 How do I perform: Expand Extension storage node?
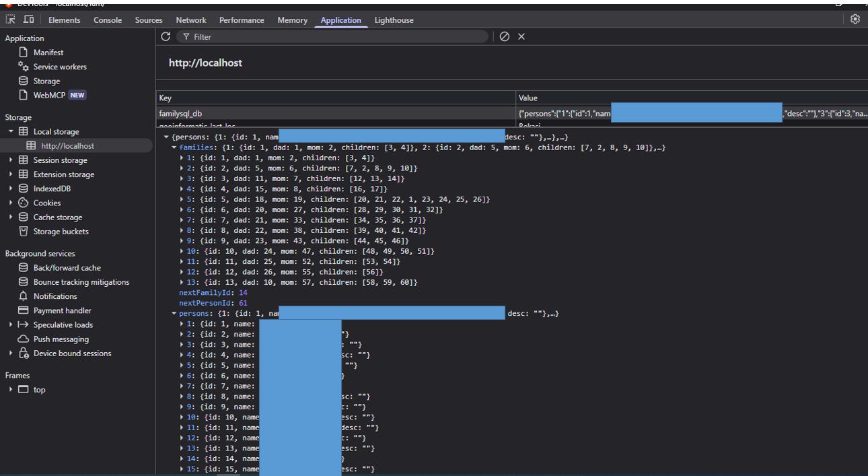click(11, 174)
